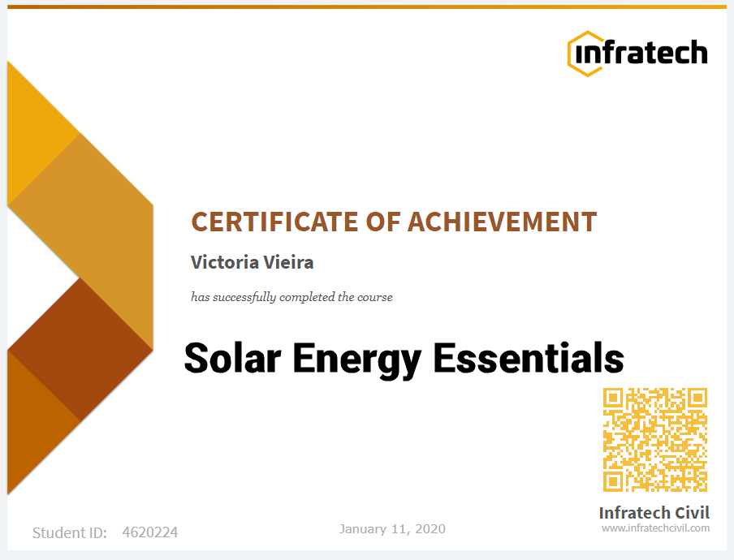Click the Infratech Civil label
The height and width of the screenshot is (560, 734).
(x=654, y=512)
